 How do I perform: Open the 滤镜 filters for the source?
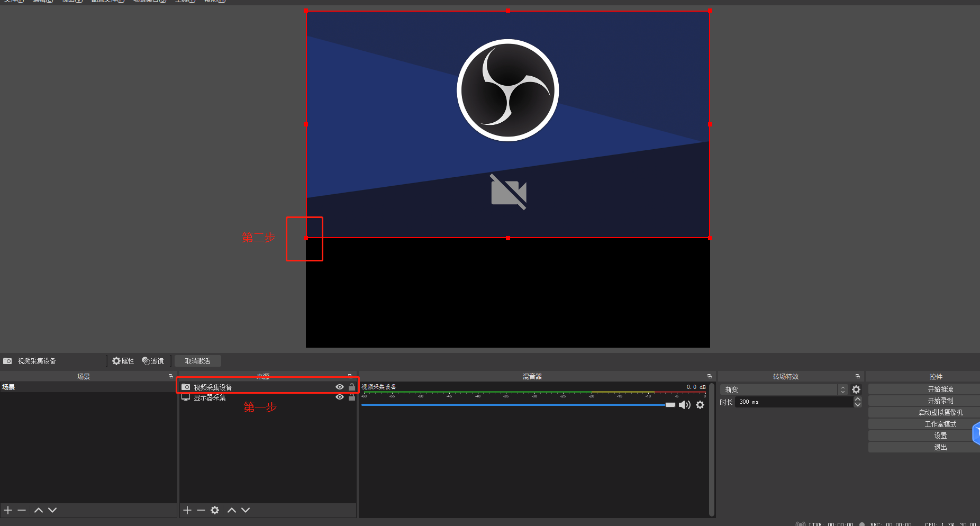tap(153, 361)
